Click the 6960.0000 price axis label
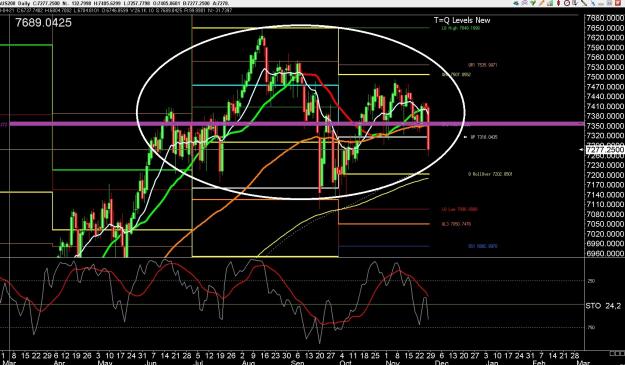This screenshot has width=625, height=365. [x=605, y=253]
